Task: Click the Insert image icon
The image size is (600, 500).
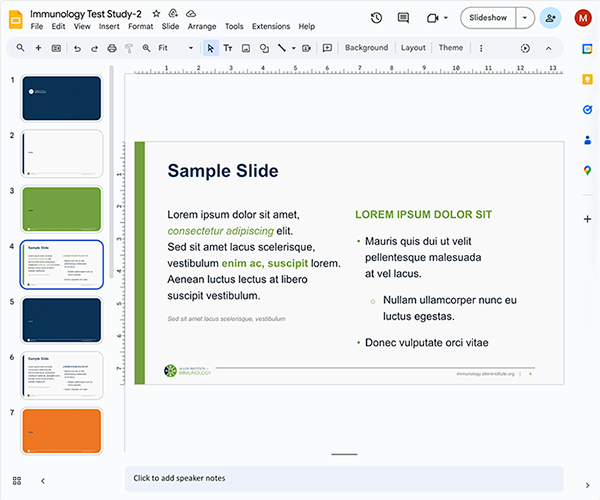Action: (x=246, y=48)
